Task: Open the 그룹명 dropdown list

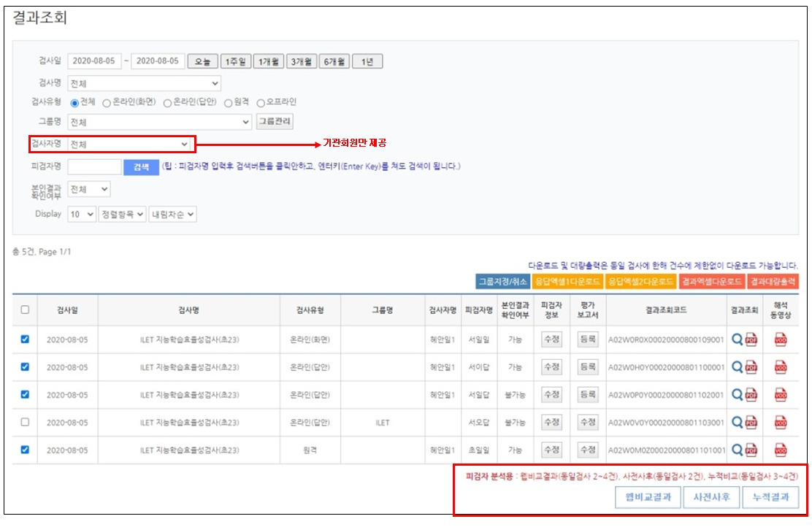Action: [x=159, y=122]
